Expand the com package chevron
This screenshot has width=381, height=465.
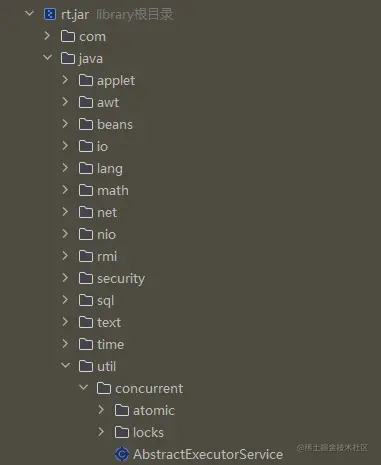click(x=47, y=36)
